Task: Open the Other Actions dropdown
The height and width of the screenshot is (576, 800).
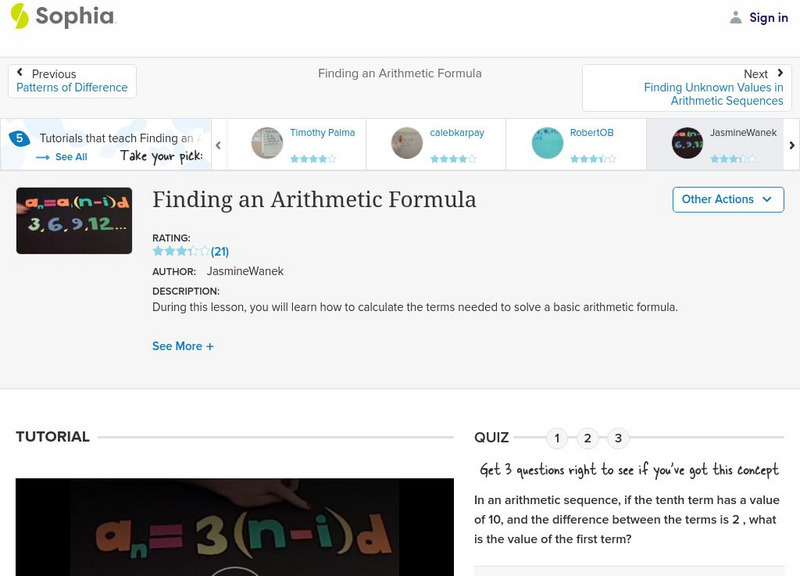Action: (726, 199)
